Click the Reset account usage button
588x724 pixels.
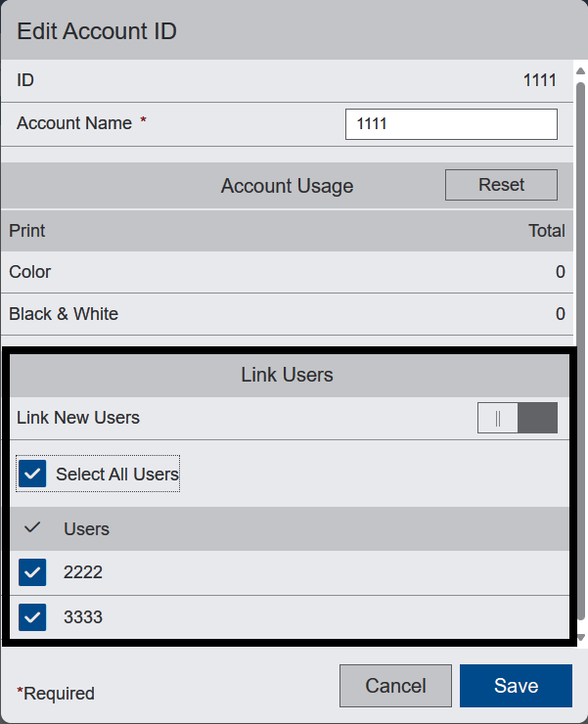[x=501, y=185]
